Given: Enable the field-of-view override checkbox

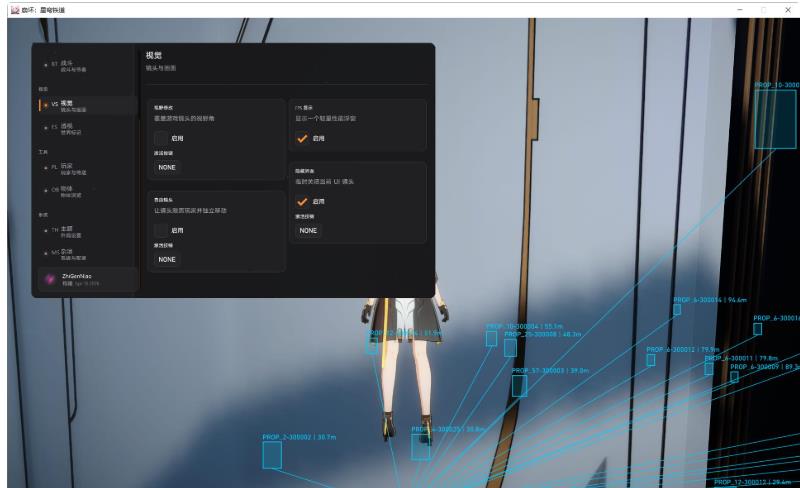Looking at the screenshot, I should pos(161,138).
